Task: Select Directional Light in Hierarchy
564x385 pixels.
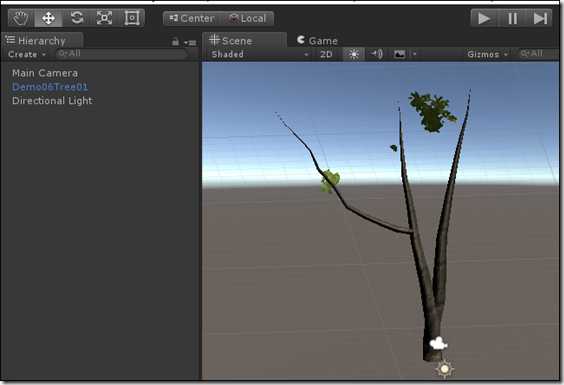Action: [52, 101]
